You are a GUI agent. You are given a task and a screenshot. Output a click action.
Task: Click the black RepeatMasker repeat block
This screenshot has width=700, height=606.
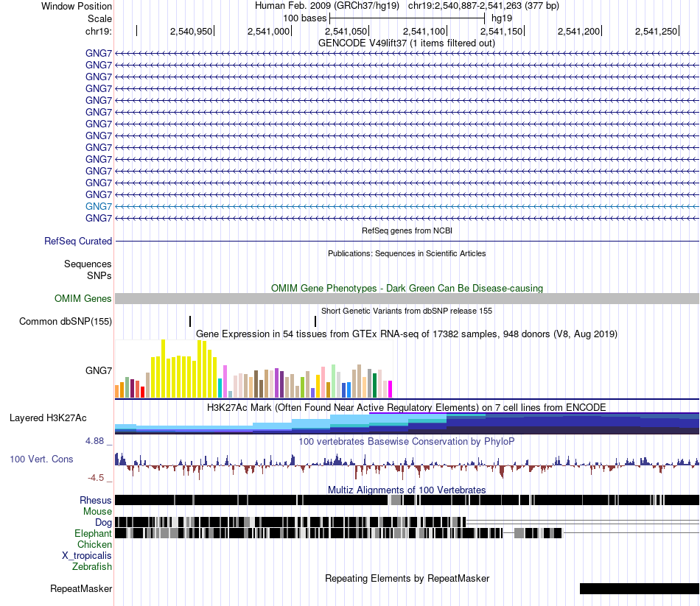click(x=640, y=588)
